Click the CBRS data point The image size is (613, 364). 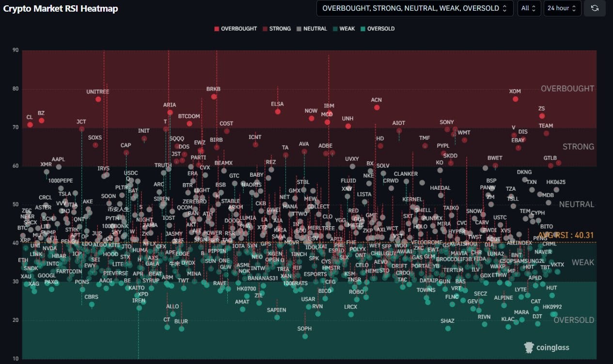click(92, 305)
